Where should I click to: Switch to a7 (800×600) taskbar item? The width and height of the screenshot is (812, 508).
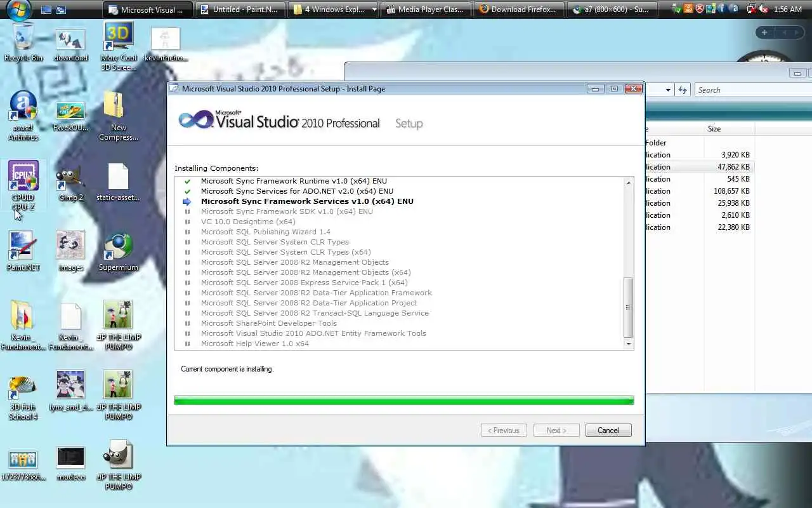[x=612, y=10]
